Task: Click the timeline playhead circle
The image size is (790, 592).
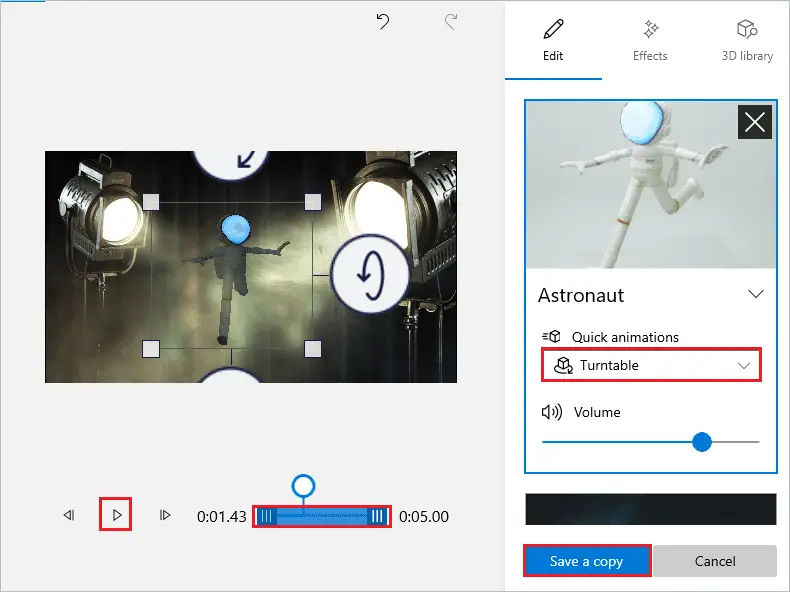Action: pos(303,486)
